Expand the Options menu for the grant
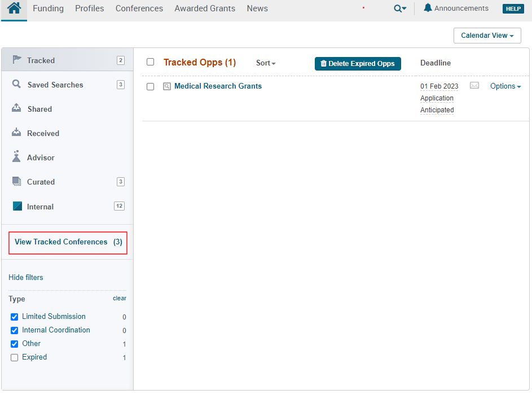 (x=505, y=86)
